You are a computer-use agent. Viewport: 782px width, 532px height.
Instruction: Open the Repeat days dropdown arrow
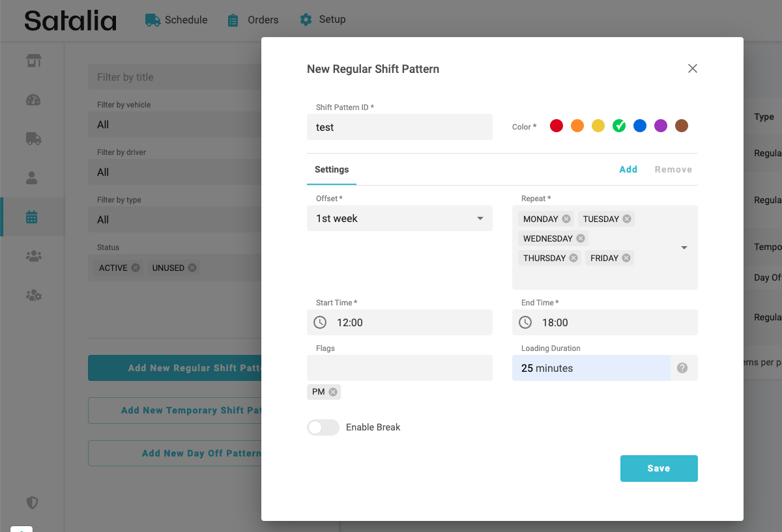(x=684, y=247)
